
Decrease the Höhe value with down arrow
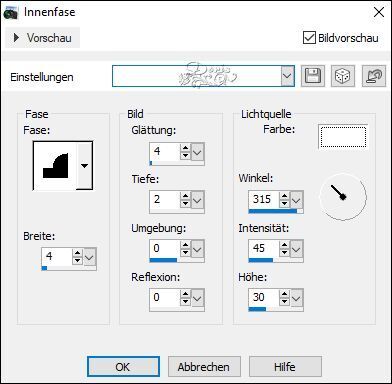coord(284,302)
